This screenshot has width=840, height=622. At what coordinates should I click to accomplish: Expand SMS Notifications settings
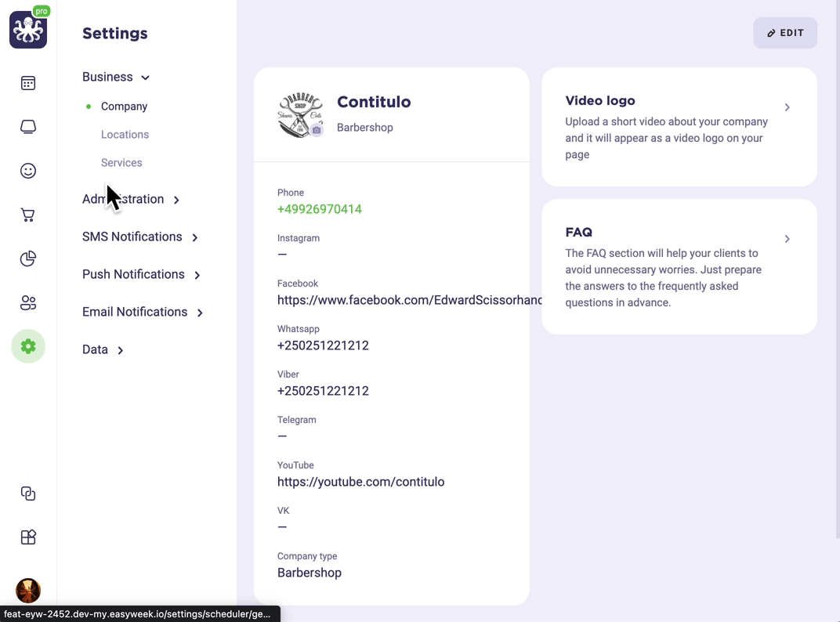click(140, 237)
